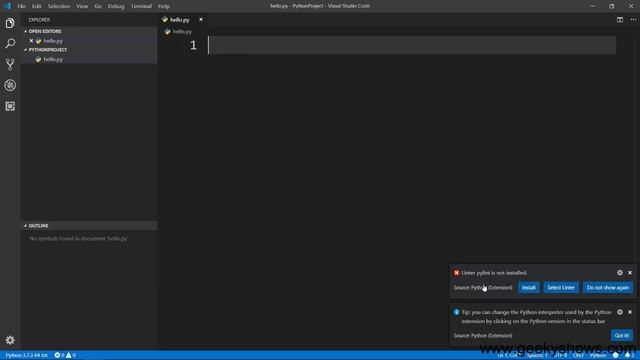Click the VS Code logo in title bar

(x=7, y=6)
